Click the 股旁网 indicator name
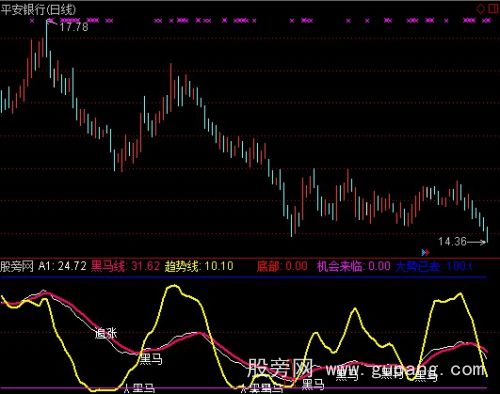The width and height of the screenshot is (500, 394). tap(17, 266)
